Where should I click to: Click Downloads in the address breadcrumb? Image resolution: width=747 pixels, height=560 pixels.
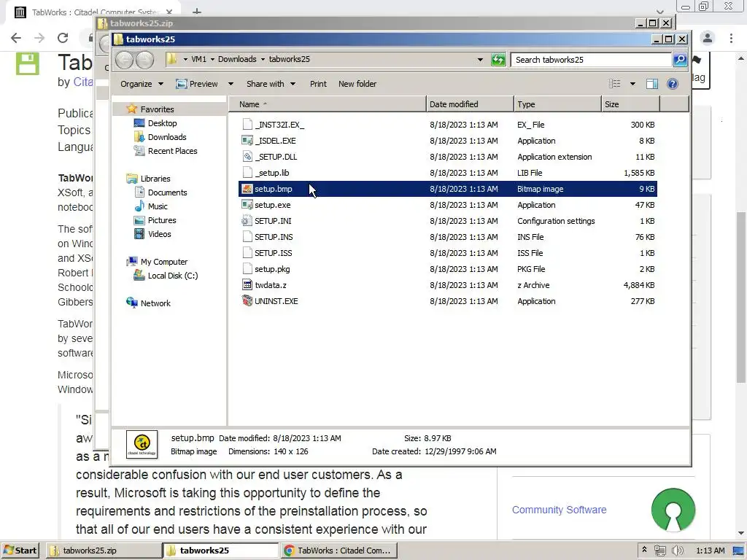click(237, 59)
